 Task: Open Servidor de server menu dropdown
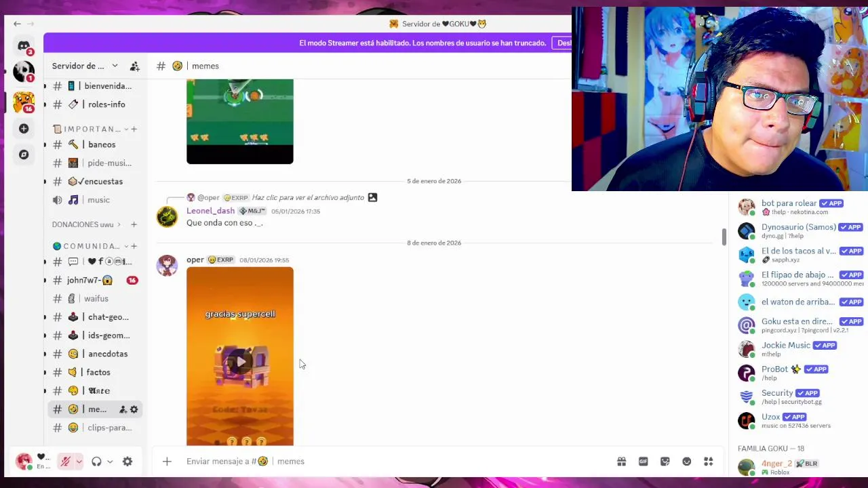point(85,66)
